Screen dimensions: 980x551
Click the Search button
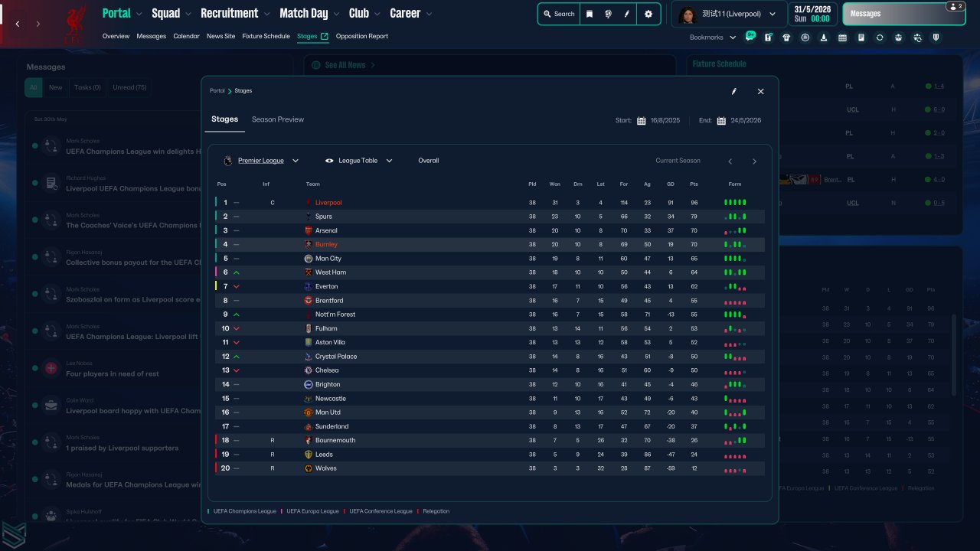559,14
